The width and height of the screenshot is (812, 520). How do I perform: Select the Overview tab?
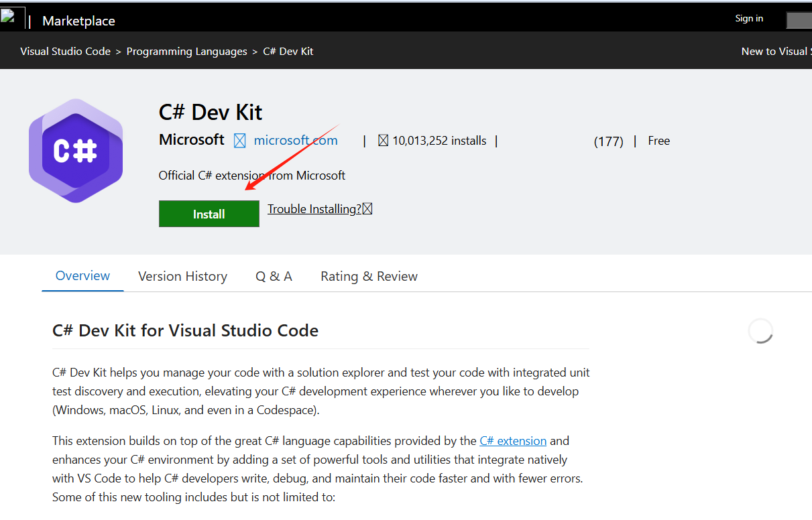point(82,276)
